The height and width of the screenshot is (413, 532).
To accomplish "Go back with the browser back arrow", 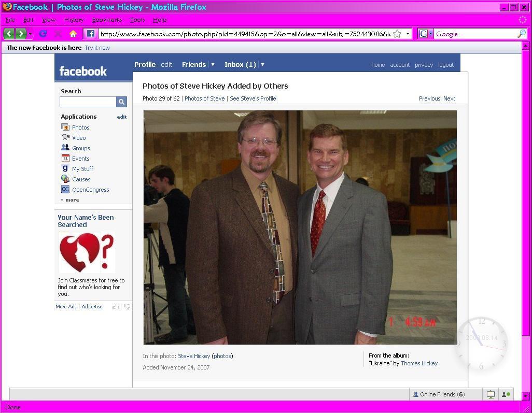I will click(9, 34).
